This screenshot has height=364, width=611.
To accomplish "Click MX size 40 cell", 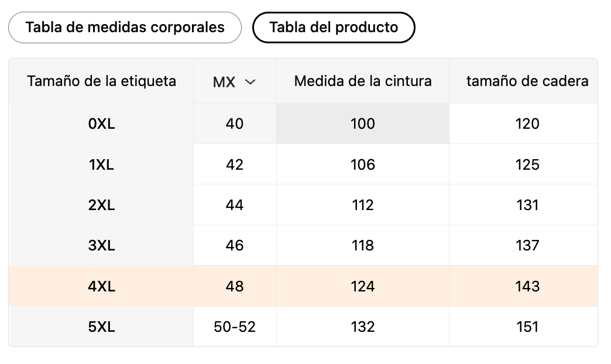I will (x=235, y=124).
